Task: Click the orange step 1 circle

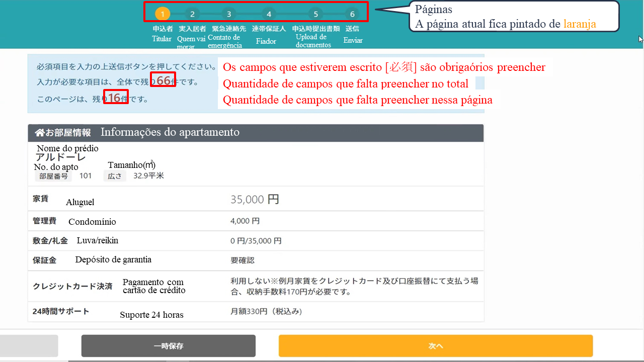Action: point(162,14)
